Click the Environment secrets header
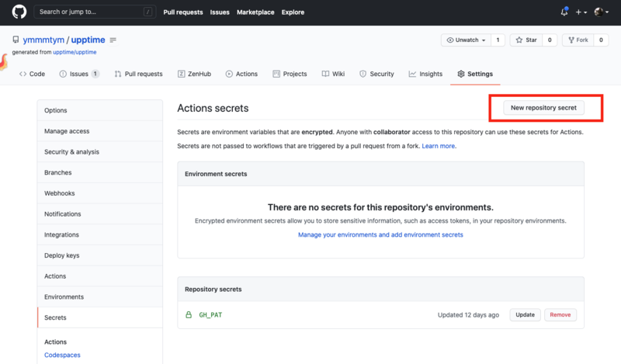Screen dimensions: 621x364 click(216, 174)
